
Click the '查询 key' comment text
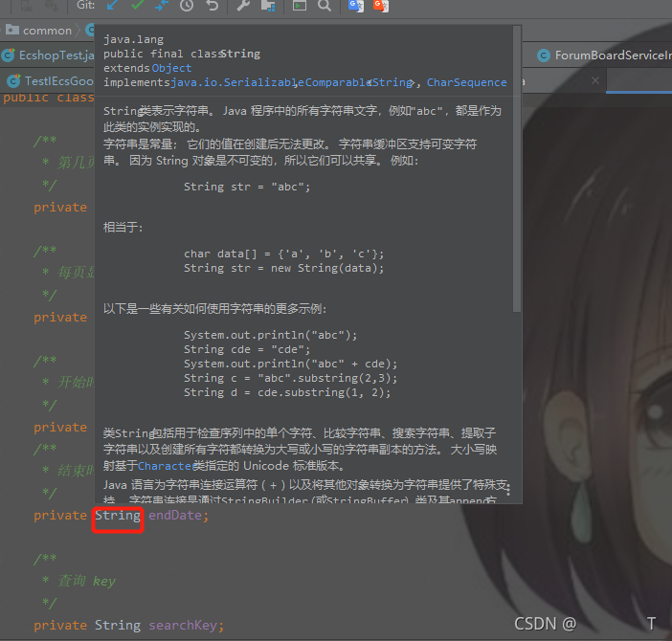click(x=87, y=581)
